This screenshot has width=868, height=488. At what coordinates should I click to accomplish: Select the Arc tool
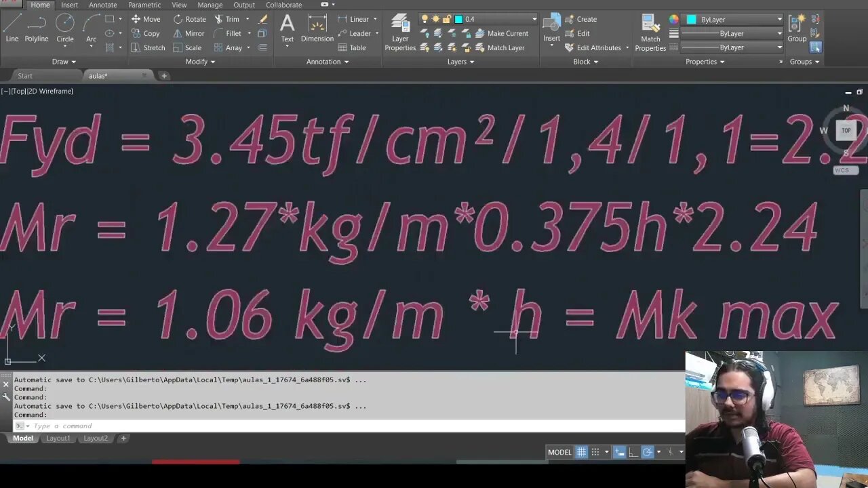click(91, 29)
